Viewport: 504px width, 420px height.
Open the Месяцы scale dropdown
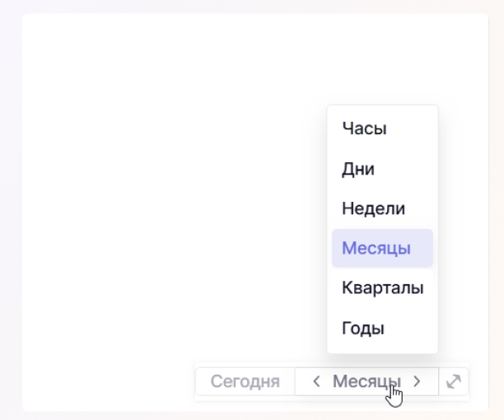(366, 381)
